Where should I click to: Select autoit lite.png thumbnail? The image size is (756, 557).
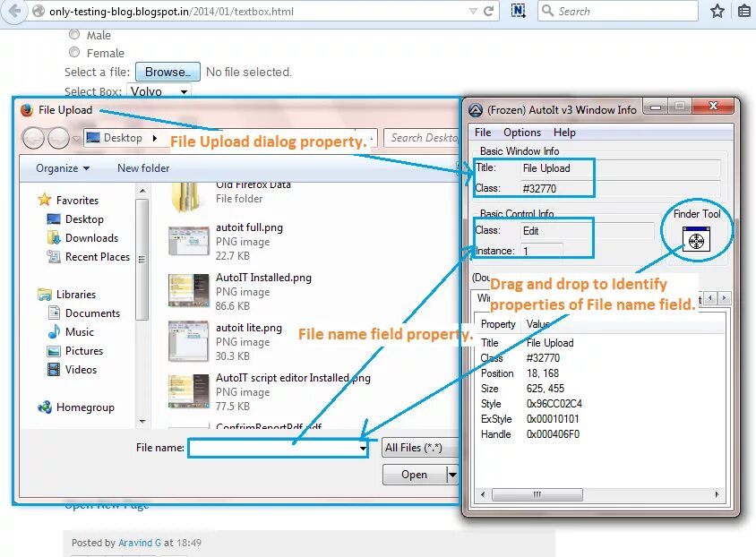[188, 340]
